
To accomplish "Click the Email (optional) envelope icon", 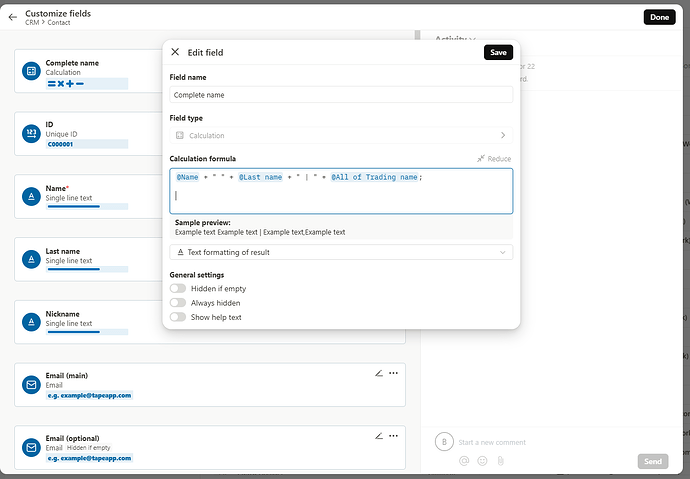I will 31,447.
